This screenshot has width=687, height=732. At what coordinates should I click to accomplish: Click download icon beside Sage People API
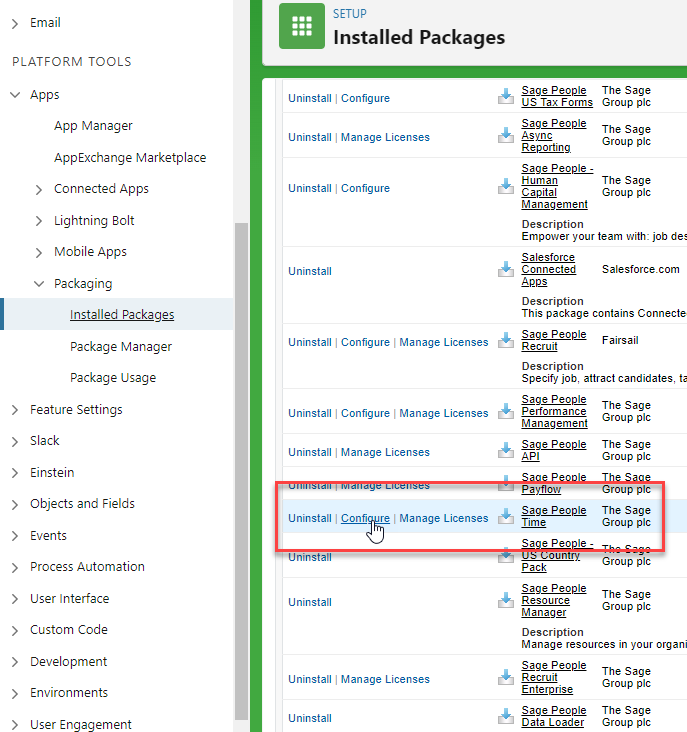[506, 451]
